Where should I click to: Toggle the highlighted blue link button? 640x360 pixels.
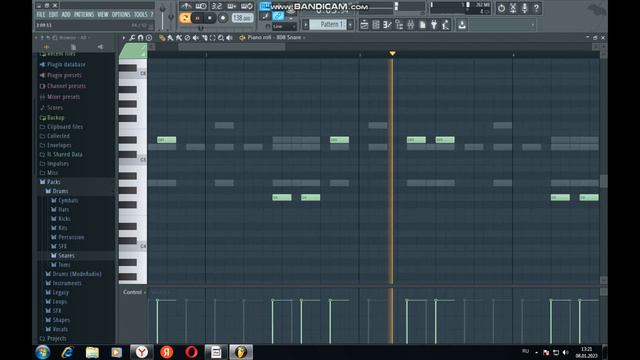278,16
